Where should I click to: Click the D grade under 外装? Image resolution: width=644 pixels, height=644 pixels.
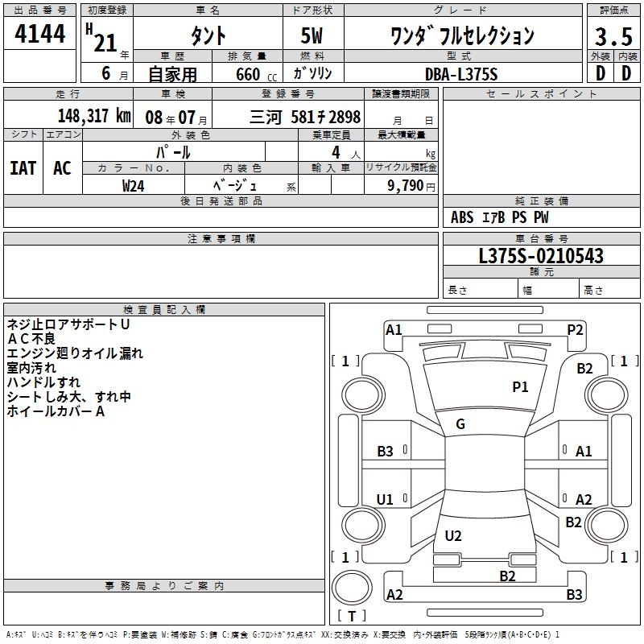tap(601, 73)
